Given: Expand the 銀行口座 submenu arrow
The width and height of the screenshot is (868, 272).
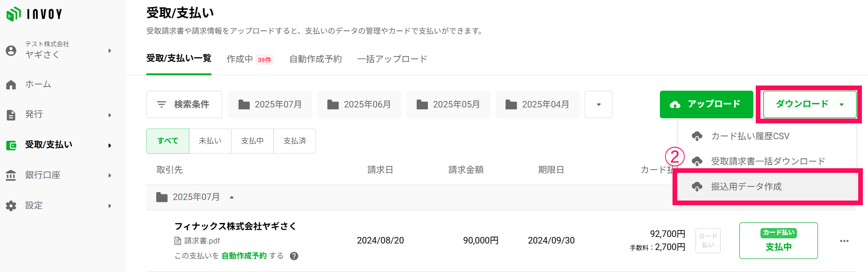Looking at the screenshot, I should tap(110, 176).
